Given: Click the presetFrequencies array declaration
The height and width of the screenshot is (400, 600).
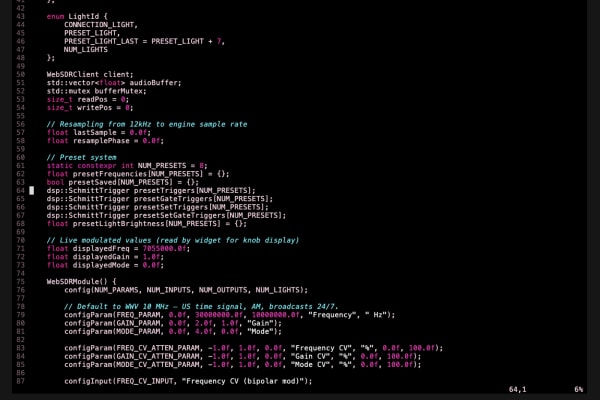Looking at the screenshot, I should 138,174.
